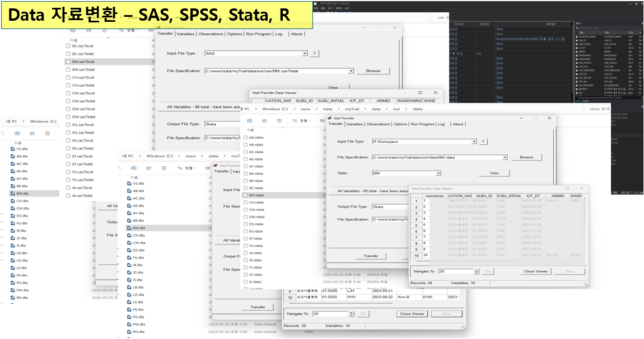Image resolution: width=644 pixels, height=339 pixels.
Task: Click the rename icon in the leftmost dta explorer toolbar
Action: coord(17,133)
